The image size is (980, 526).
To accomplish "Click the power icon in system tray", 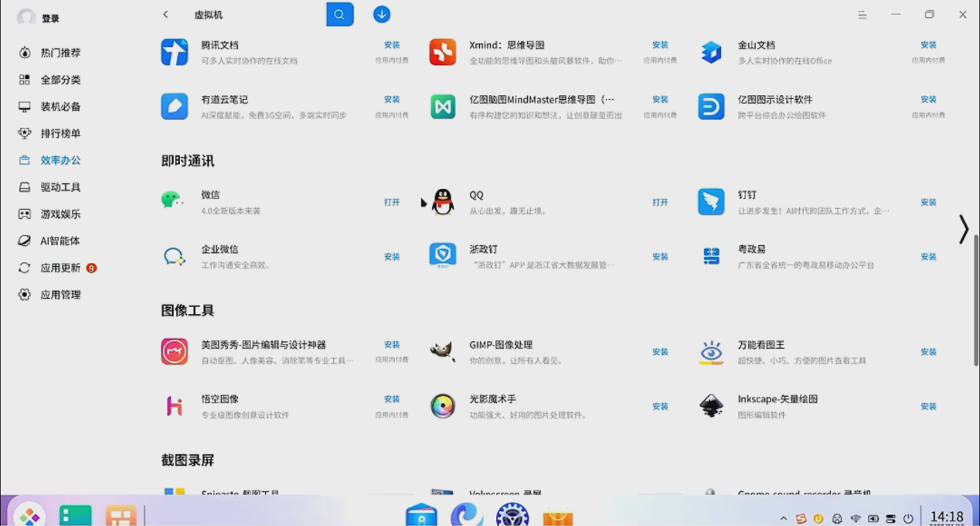I will click(909, 518).
